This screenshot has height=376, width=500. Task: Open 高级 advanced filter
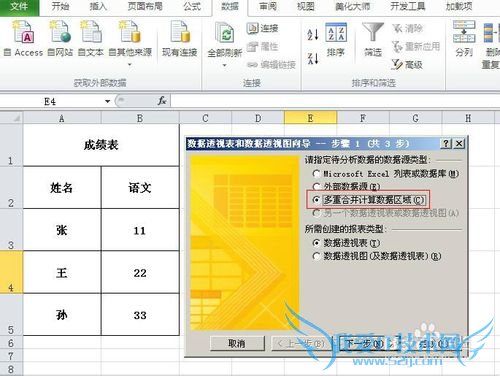(407, 64)
